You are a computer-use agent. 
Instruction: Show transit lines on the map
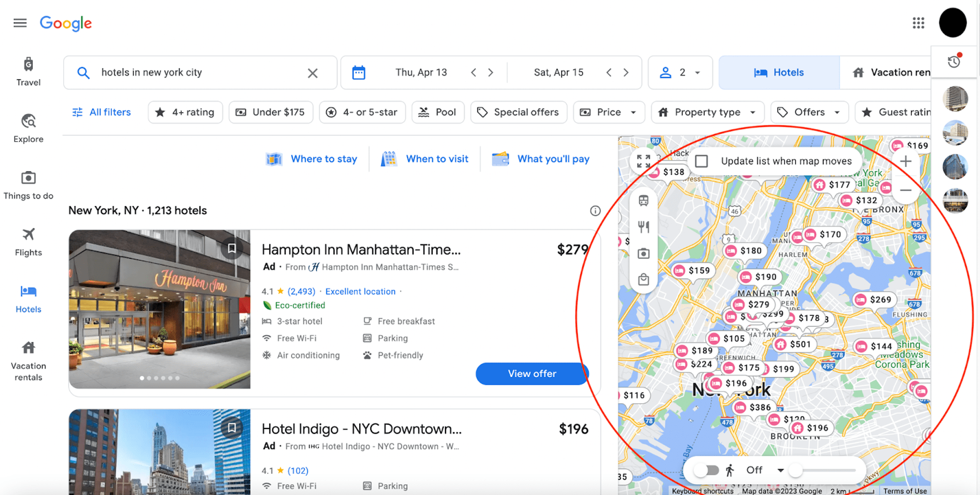point(643,200)
